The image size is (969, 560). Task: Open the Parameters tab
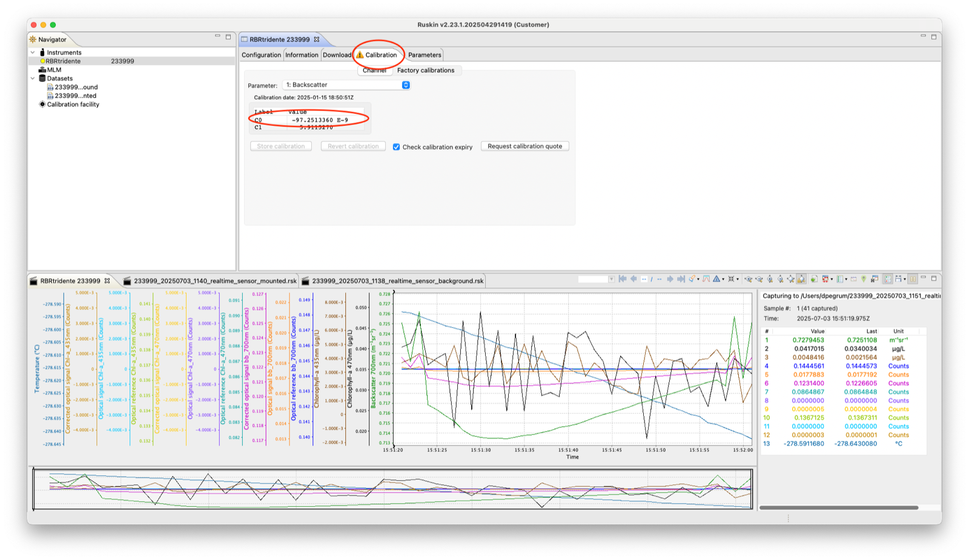pos(425,55)
